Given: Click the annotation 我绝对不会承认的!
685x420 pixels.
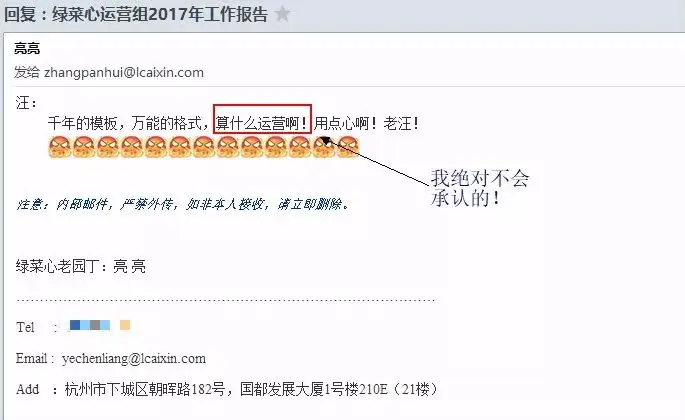Looking at the screenshot, I should (x=480, y=188).
